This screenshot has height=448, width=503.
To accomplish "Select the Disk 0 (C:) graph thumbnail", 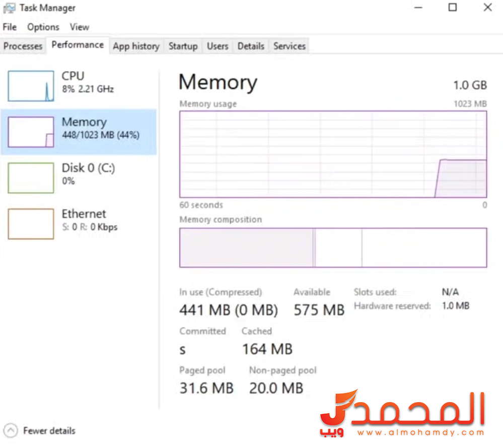I will (x=31, y=177).
